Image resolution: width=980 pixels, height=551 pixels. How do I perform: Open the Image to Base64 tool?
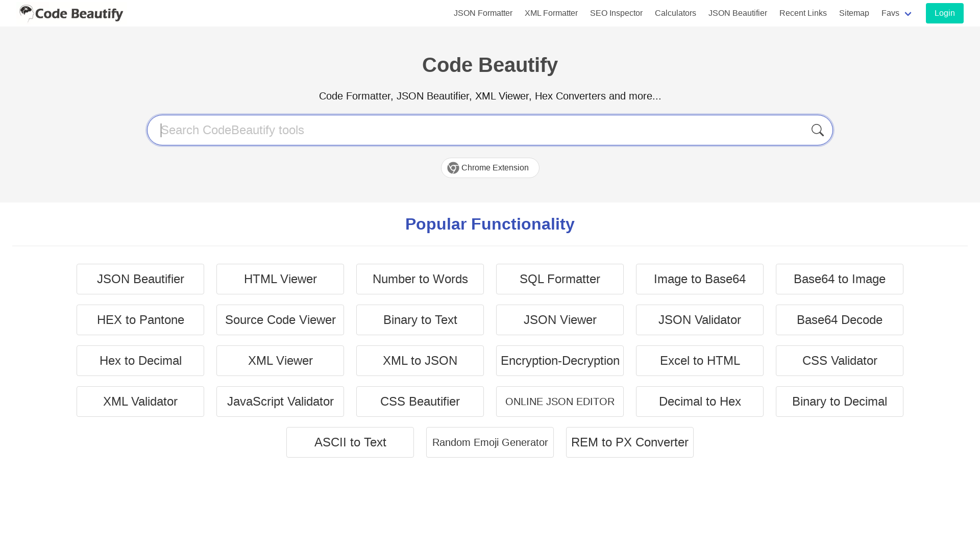point(699,279)
